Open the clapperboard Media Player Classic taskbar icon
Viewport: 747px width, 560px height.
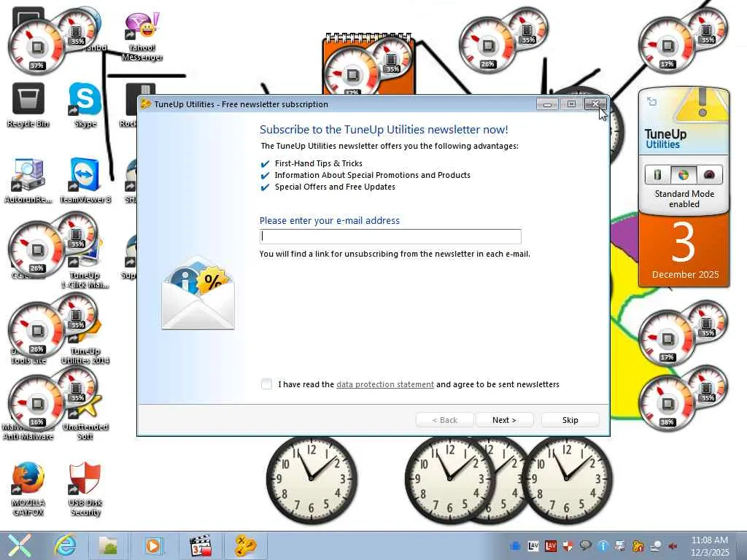point(201,545)
